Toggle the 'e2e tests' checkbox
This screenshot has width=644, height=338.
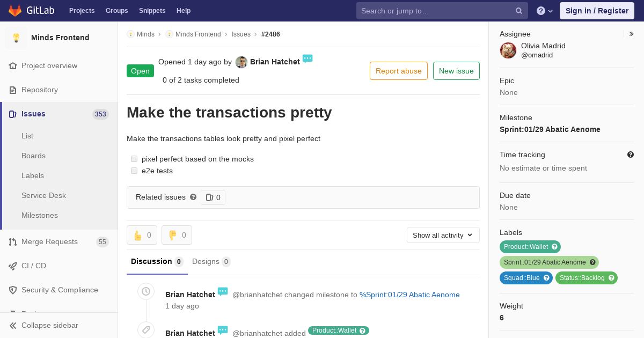pyautogui.click(x=134, y=171)
